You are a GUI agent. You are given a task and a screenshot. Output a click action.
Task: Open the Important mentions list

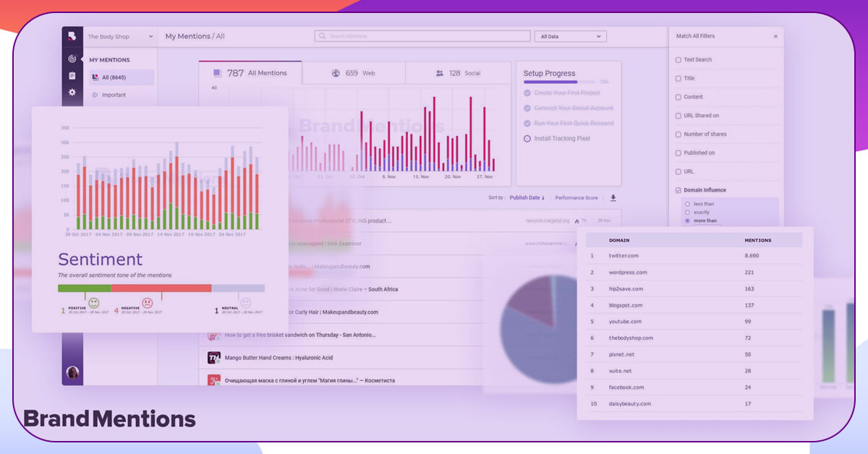click(x=114, y=95)
